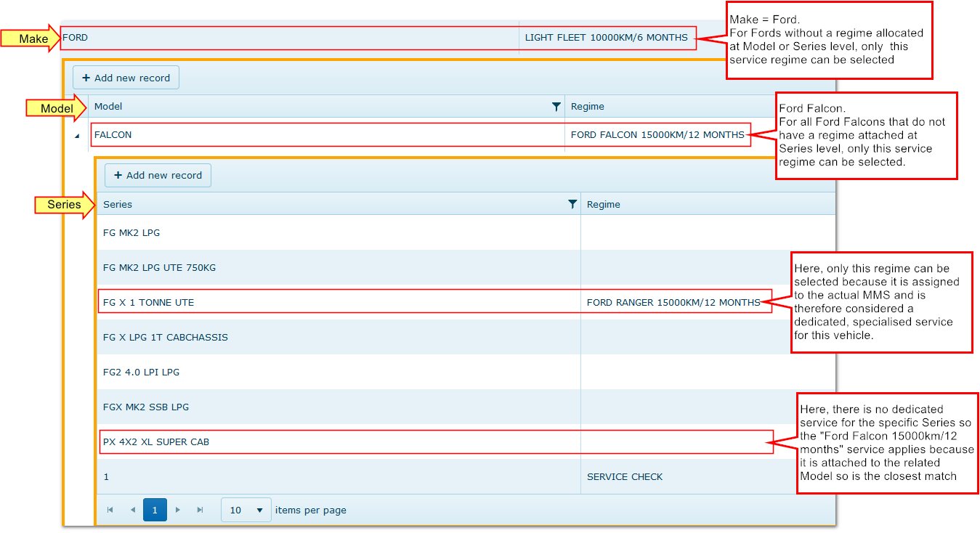Click Regime header in Series grid
Viewport: 980px width, 533px height.
click(604, 204)
